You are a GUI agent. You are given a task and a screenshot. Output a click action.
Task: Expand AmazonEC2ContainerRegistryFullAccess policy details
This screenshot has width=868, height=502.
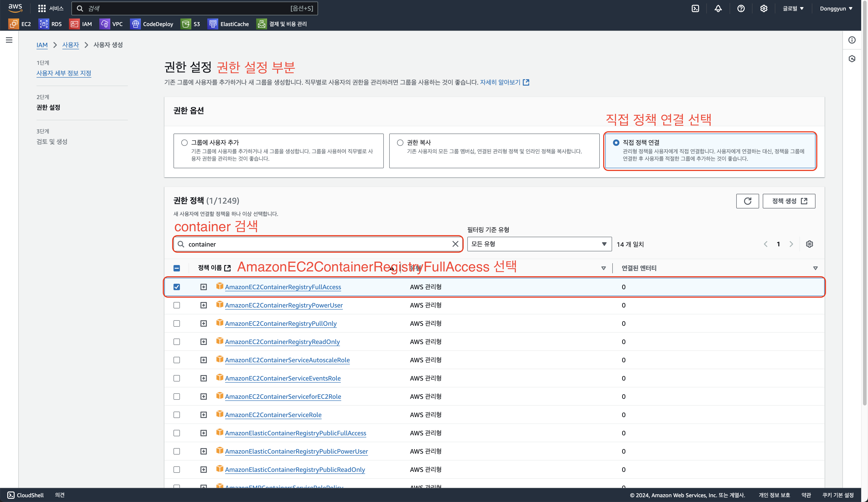coord(204,287)
